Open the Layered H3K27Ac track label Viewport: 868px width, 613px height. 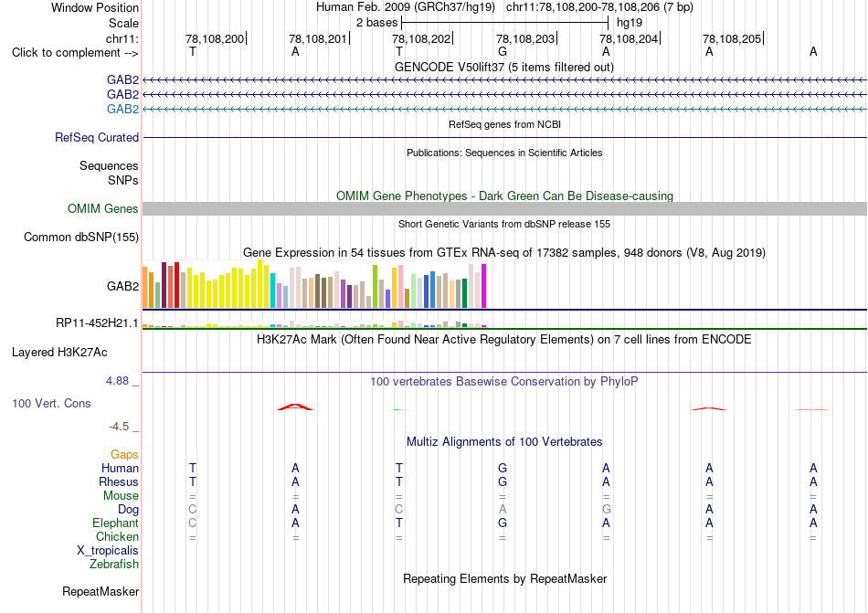point(59,352)
